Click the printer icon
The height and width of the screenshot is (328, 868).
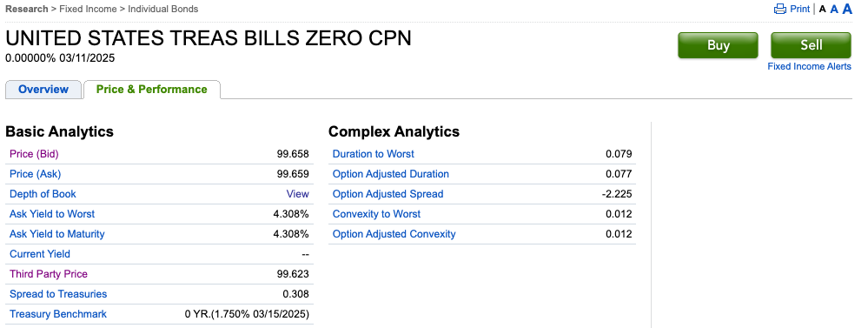(780, 9)
